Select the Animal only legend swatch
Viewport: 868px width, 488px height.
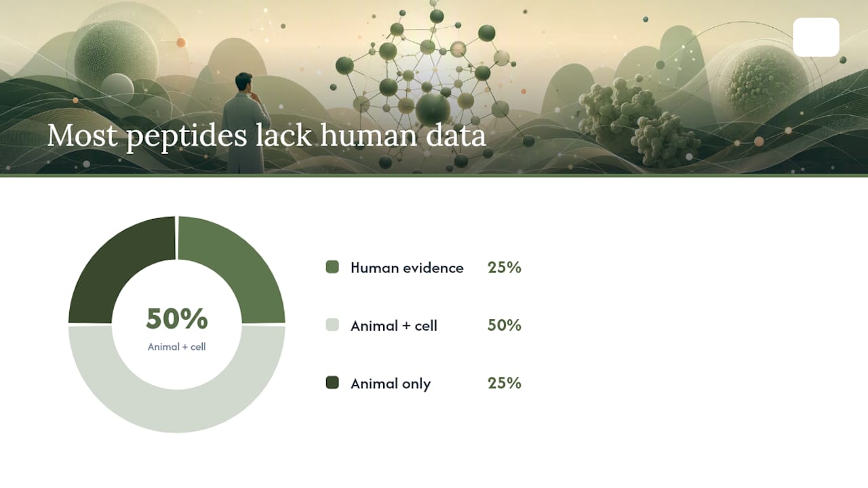[x=332, y=383]
